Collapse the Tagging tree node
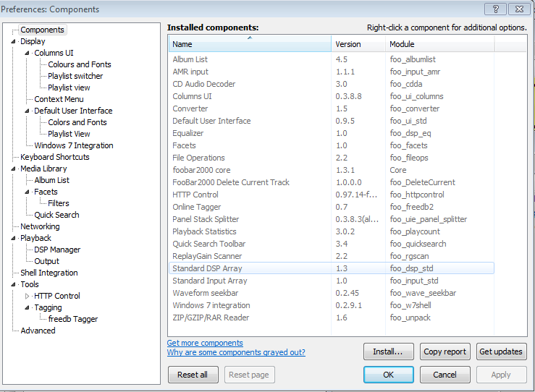Screen dimensions: 535x392 pyautogui.click(x=27, y=308)
